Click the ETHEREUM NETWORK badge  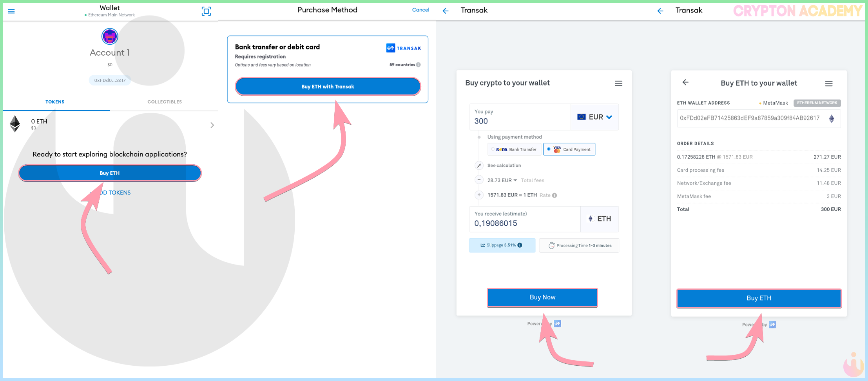tap(817, 103)
